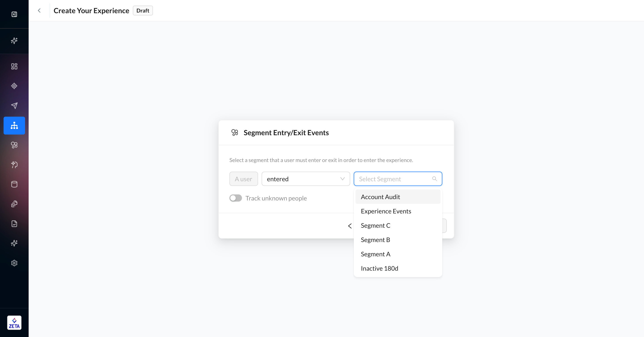This screenshot has width=644, height=337.
Task: Go back using the header arrow
Action: 39,11
